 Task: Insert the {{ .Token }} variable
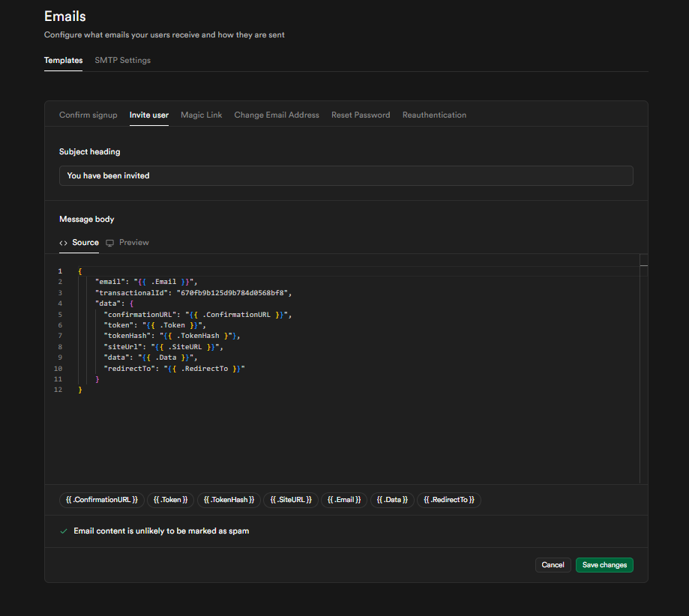(x=170, y=500)
